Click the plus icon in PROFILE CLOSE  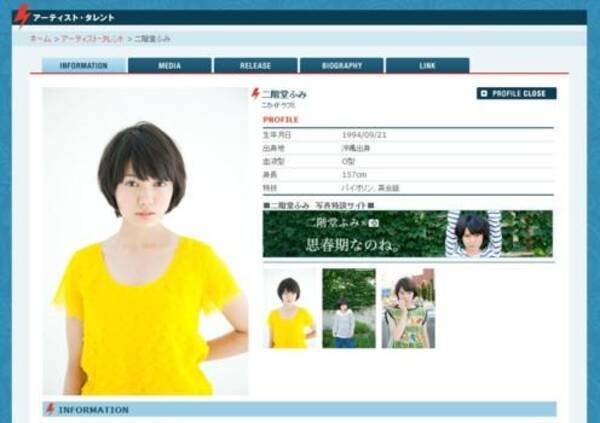tap(484, 93)
